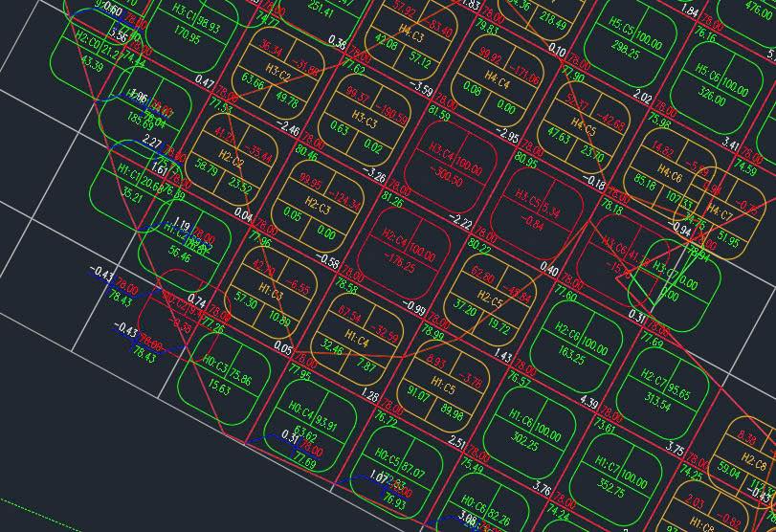
Task: Select the white value 4.39
Action: point(588,401)
